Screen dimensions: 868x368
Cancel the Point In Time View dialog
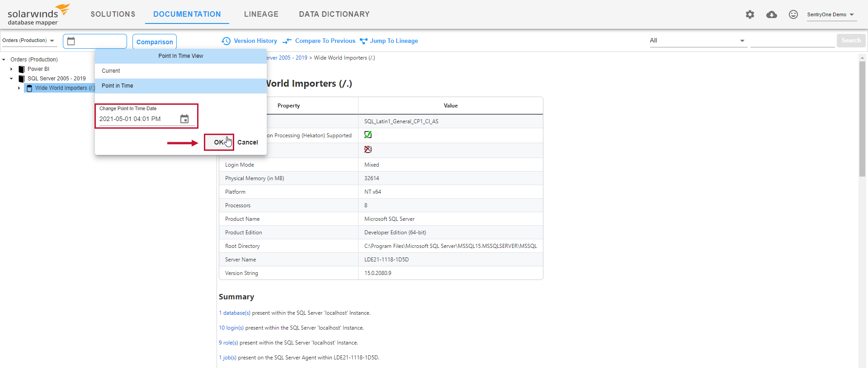point(248,142)
